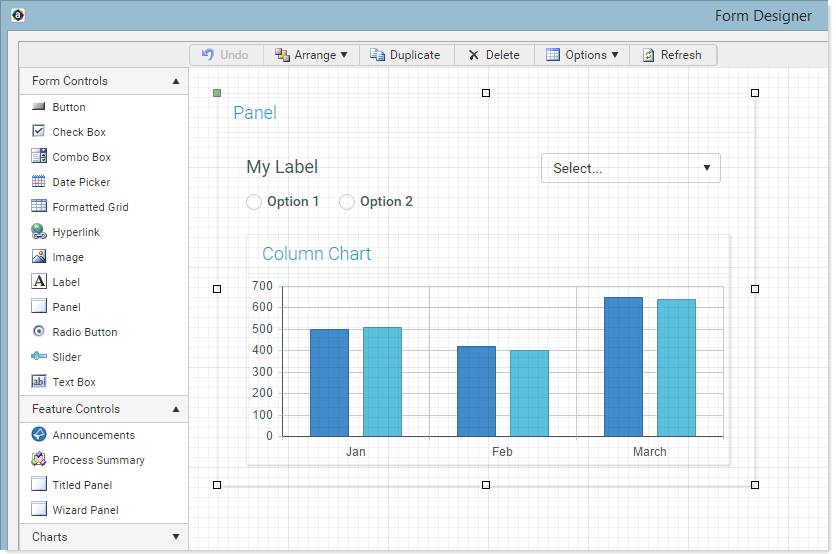Viewport: 836px width, 554px height.
Task: Choose the Option 2 radio button
Action: [347, 202]
